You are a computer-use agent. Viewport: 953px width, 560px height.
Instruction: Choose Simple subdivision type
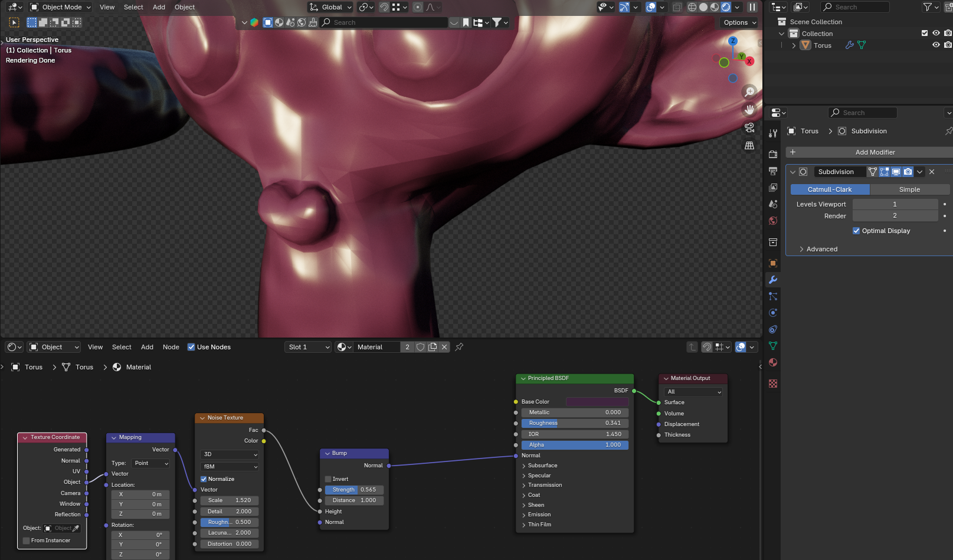tap(909, 189)
